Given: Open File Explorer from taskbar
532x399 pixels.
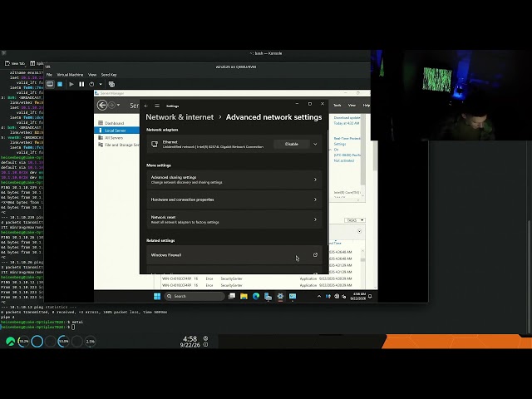Looking at the screenshot, I should pos(244,296).
